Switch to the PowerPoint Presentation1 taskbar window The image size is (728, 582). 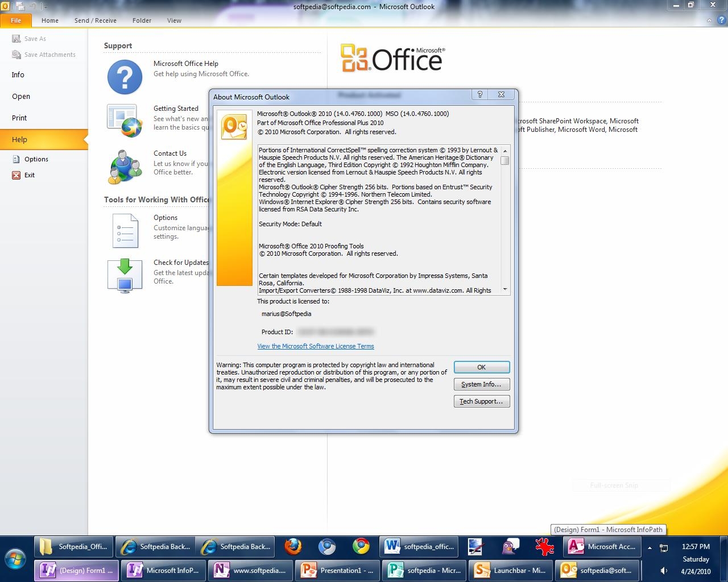(x=337, y=570)
